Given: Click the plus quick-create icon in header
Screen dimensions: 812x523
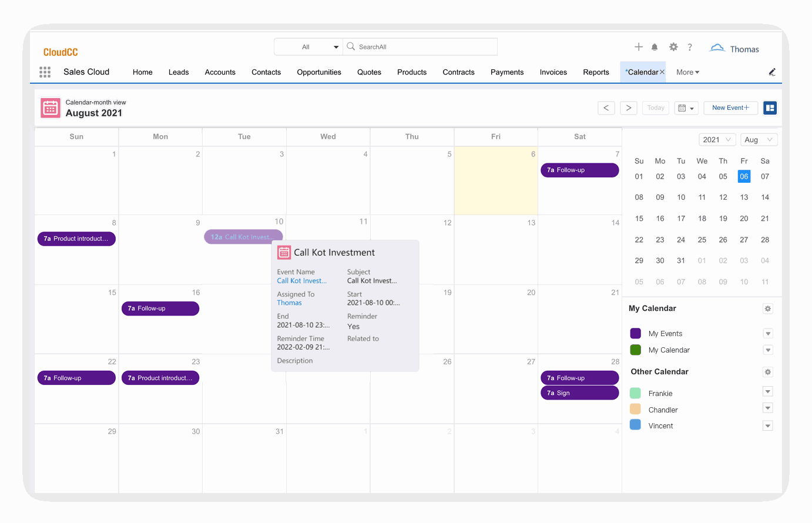Looking at the screenshot, I should click(639, 47).
